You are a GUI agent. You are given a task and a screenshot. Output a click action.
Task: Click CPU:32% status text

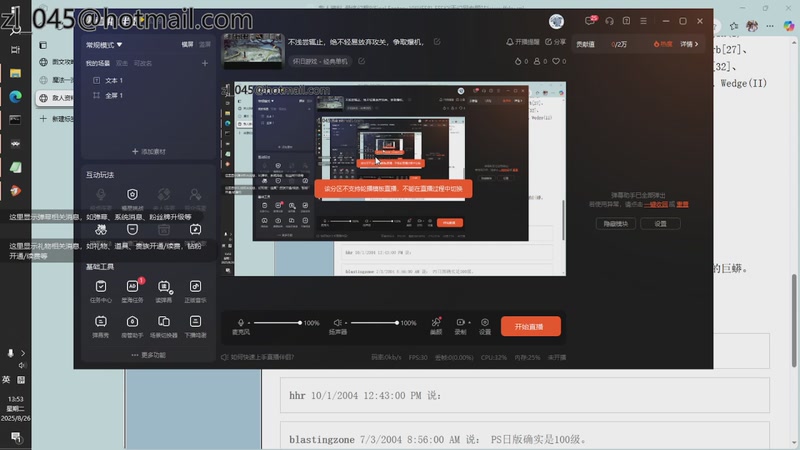[x=493, y=358]
